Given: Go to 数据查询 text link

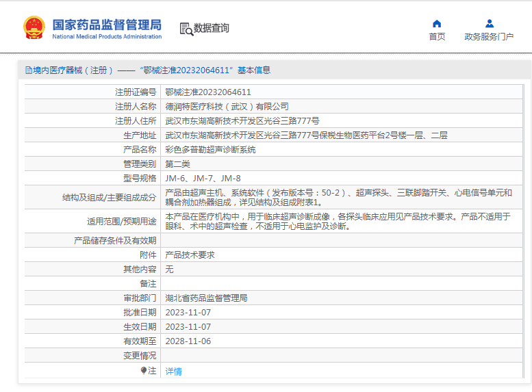Looking at the screenshot, I should 212,28.
